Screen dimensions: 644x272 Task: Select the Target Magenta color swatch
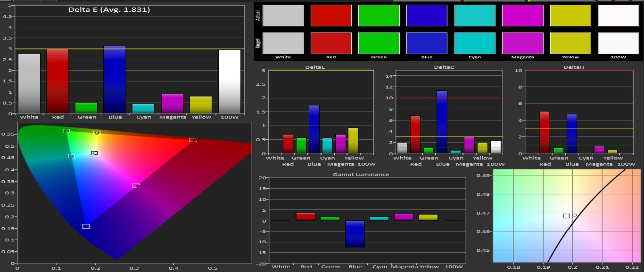pyautogui.click(x=522, y=43)
